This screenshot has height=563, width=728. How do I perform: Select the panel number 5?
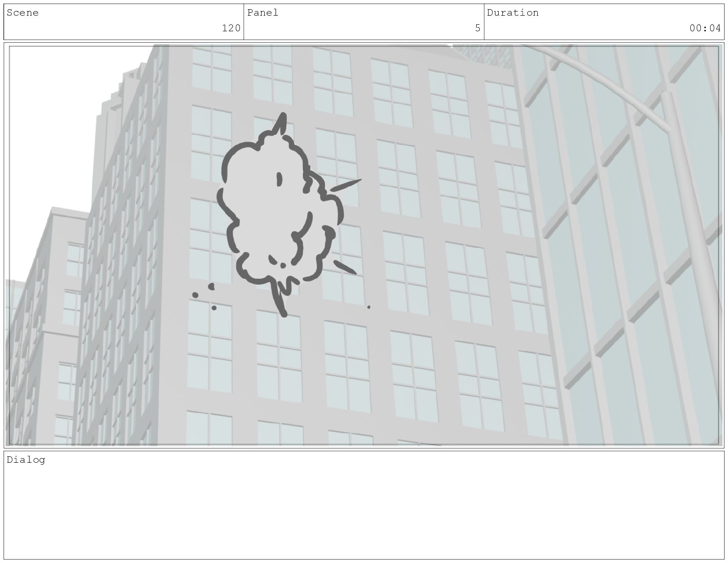(x=478, y=28)
